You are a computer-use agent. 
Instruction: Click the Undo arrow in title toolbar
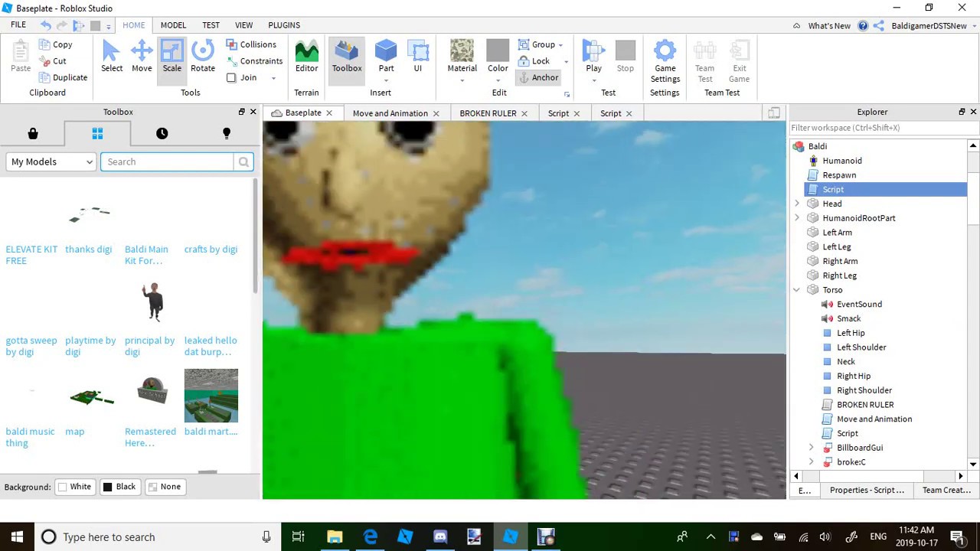[46, 25]
